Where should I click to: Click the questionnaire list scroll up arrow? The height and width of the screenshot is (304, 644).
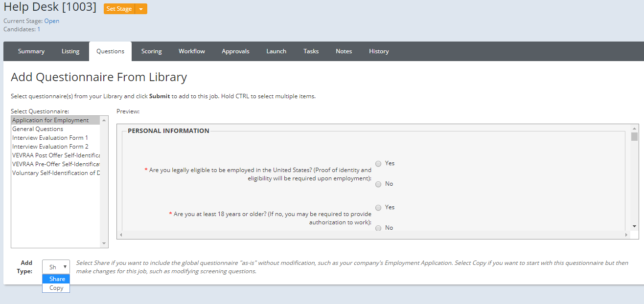(x=104, y=120)
